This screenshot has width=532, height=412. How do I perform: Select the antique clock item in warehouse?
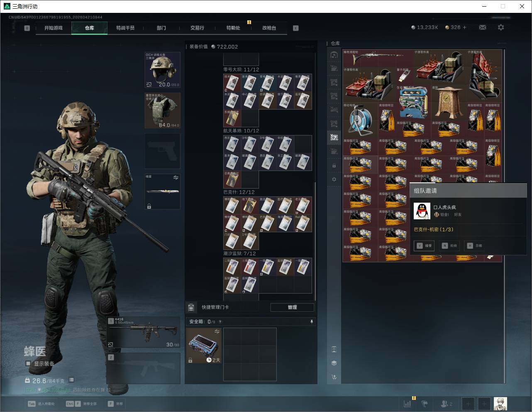click(449, 103)
